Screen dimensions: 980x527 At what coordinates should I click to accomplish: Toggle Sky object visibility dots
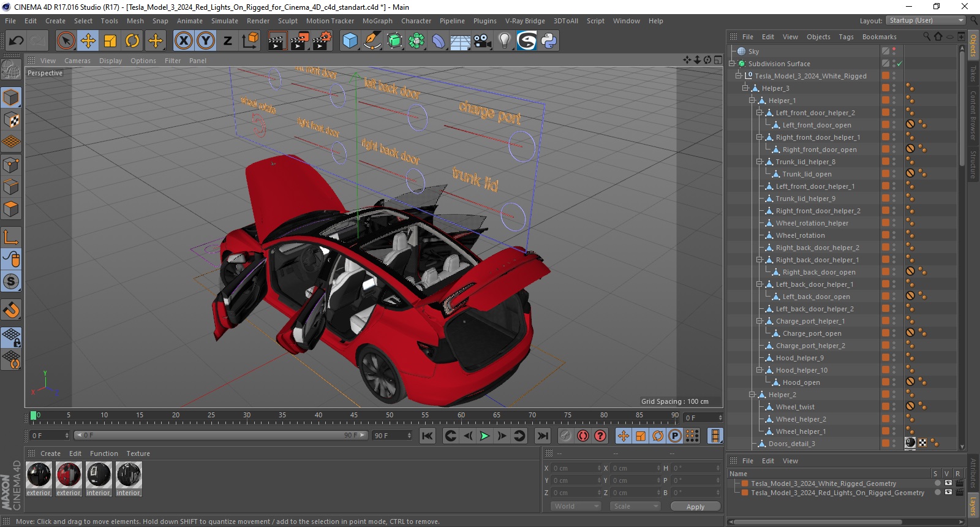[x=894, y=51]
